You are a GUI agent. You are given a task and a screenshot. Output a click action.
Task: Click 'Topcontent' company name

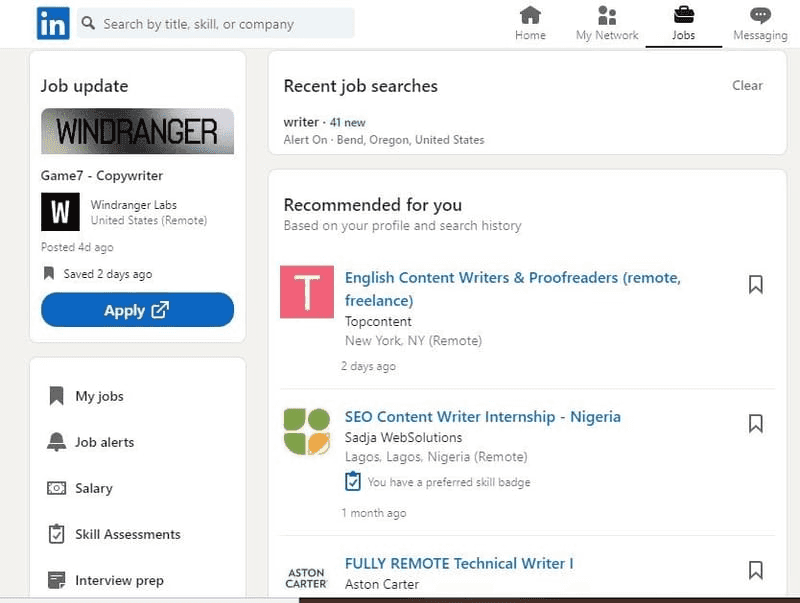coord(378,321)
